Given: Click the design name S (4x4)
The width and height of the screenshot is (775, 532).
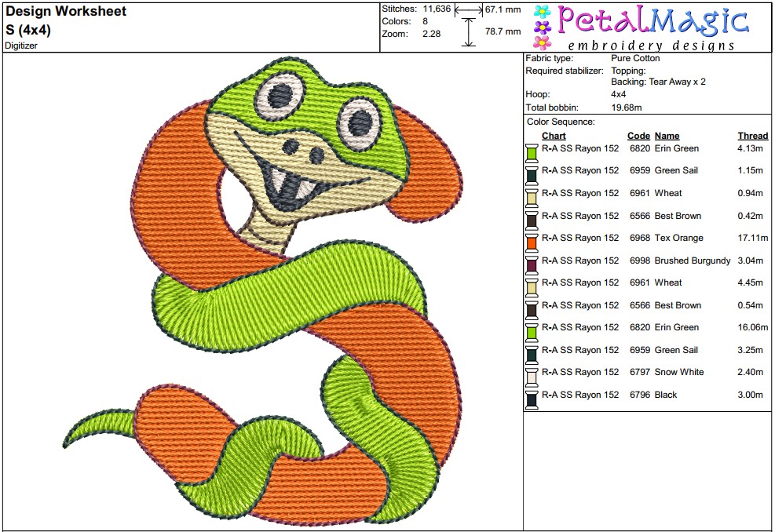Looking at the screenshot, I should point(28,30).
